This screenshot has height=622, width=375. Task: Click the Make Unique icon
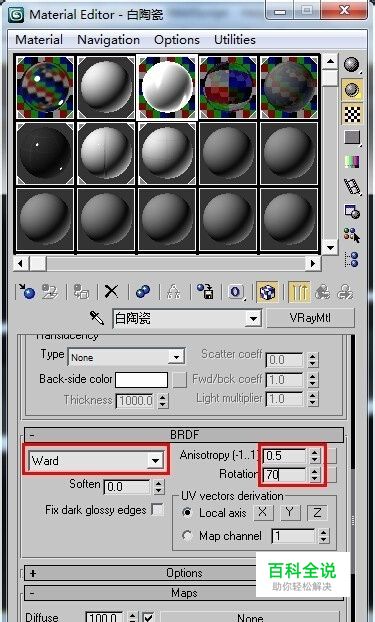pyautogui.click(x=174, y=292)
